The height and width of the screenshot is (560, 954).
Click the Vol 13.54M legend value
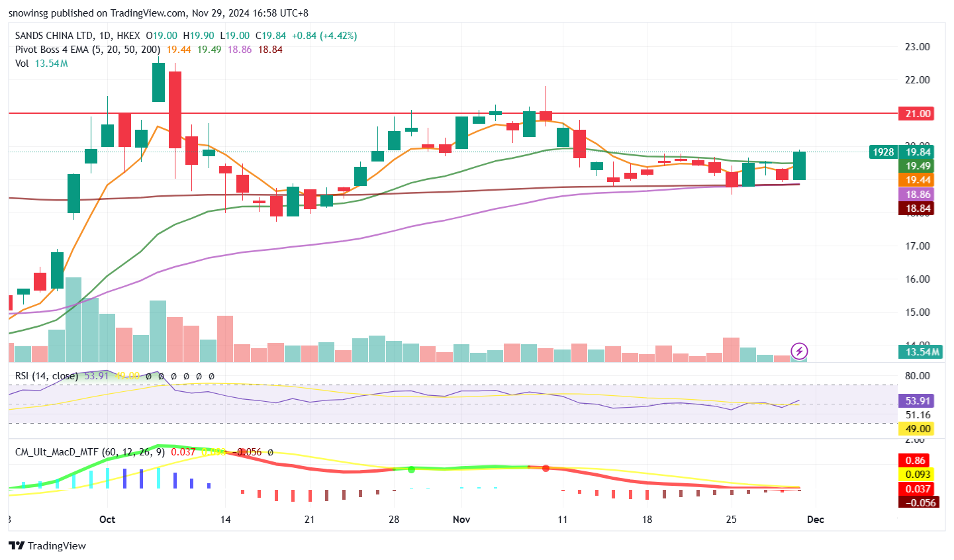click(51, 64)
